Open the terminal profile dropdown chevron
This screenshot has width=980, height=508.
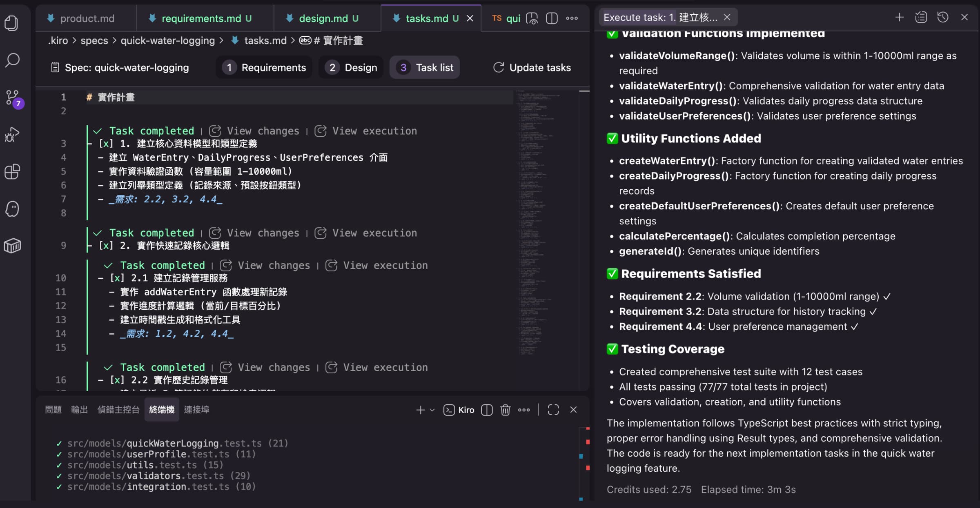click(x=431, y=410)
